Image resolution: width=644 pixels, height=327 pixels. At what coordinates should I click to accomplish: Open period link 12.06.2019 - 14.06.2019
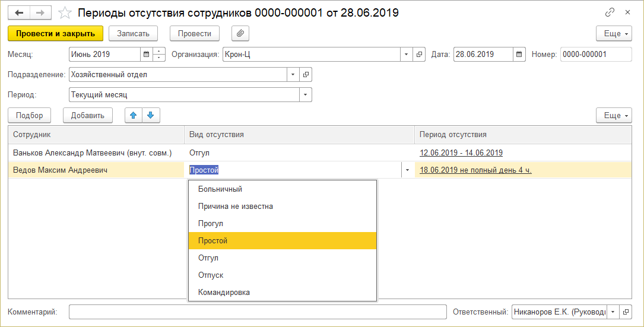461,153
